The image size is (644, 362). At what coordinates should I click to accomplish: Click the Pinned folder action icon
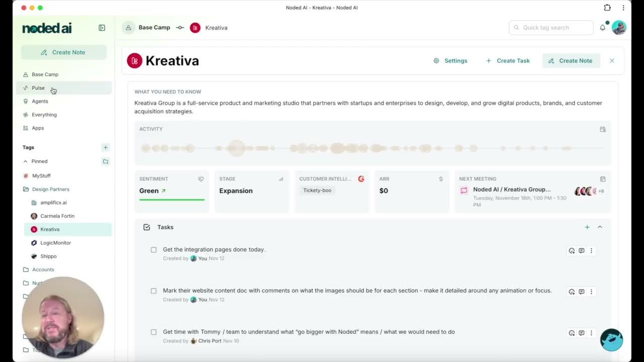105,161
